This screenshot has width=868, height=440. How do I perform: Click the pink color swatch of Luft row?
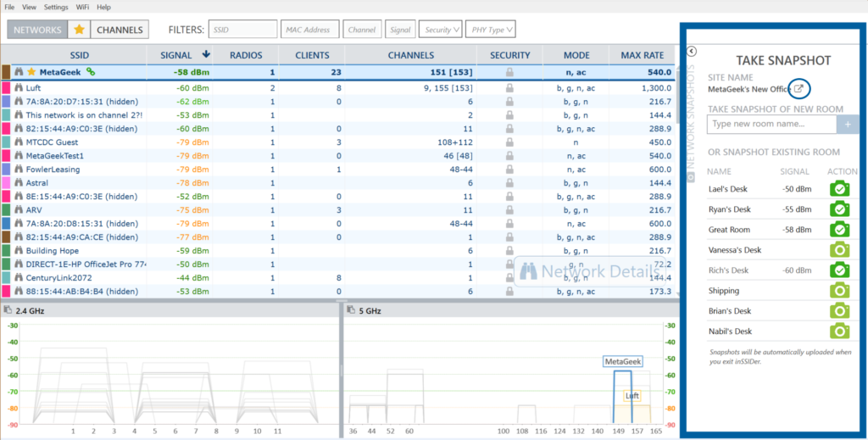tap(6, 87)
